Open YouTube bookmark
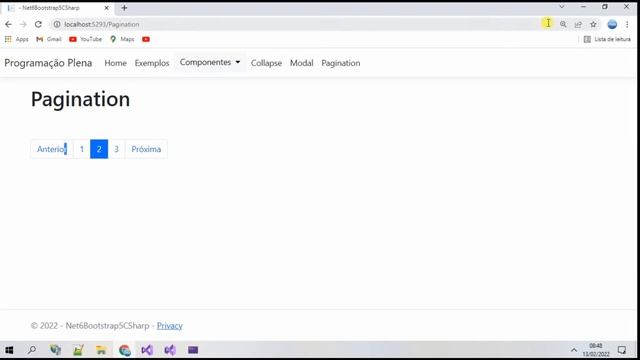Viewport: 640px width, 360px height. (x=86, y=39)
